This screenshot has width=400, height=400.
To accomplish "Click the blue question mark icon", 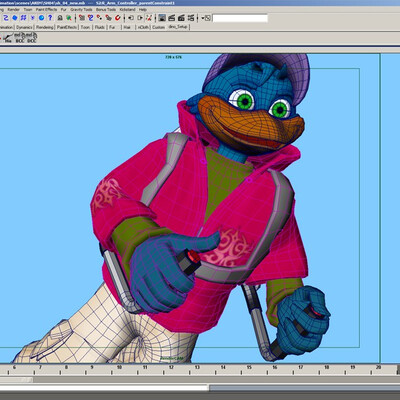I will coord(50,18).
